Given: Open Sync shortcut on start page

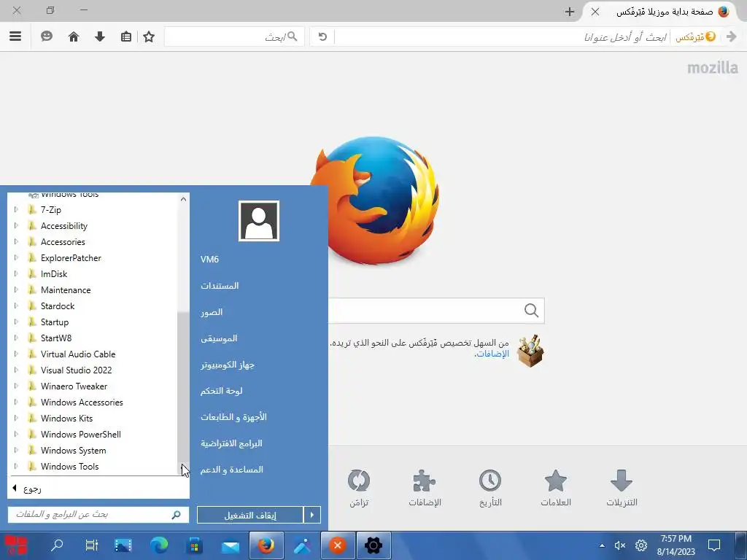Looking at the screenshot, I should 359,488.
